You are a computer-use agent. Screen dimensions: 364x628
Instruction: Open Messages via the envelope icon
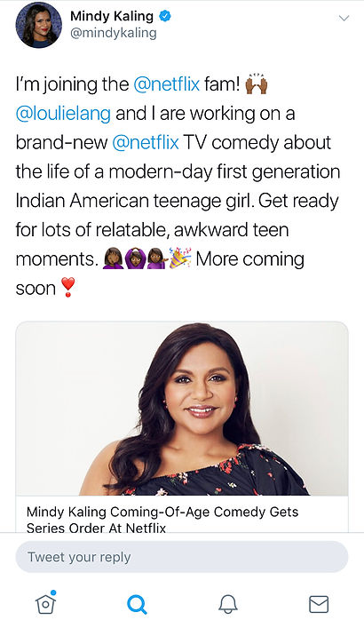[x=319, y=604]
